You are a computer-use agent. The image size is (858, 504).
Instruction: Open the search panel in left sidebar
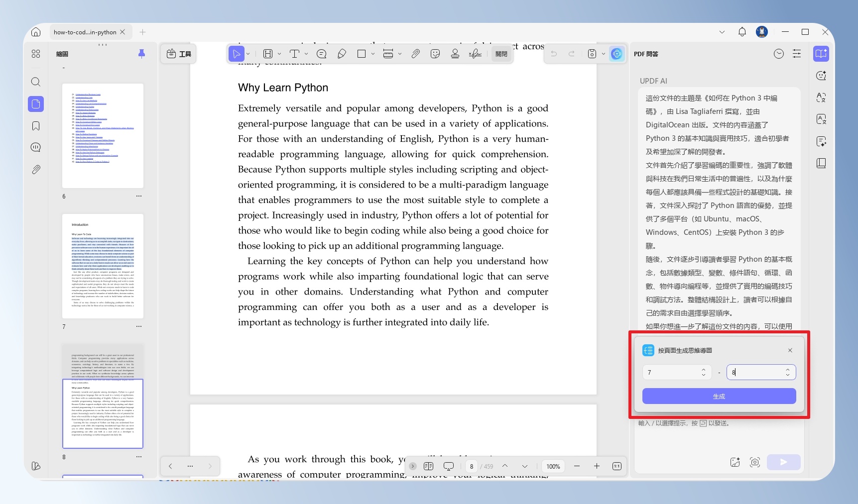pos(36,82)
